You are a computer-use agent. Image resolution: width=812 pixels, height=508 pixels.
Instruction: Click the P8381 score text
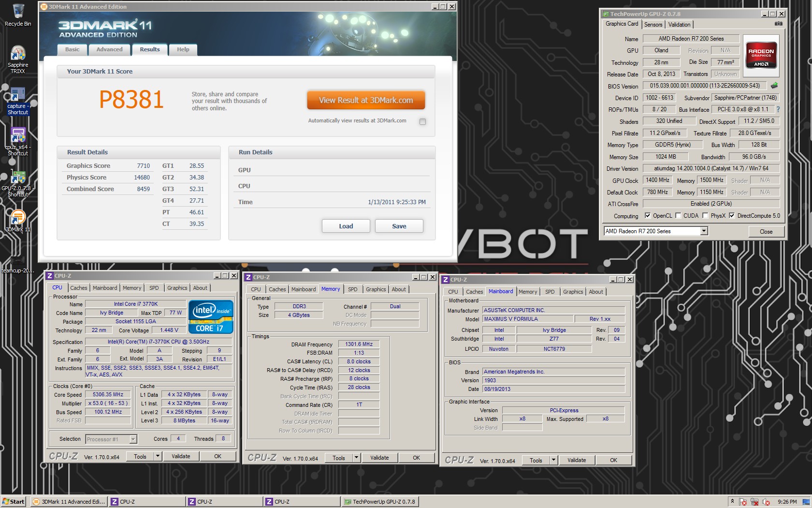[x=131, y=100]
